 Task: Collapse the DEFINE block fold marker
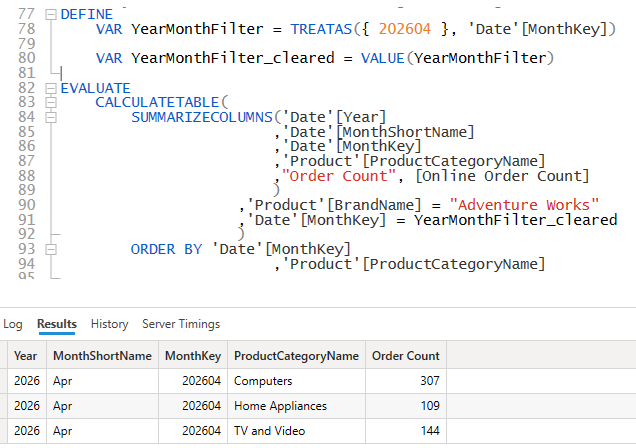[51, 15]
